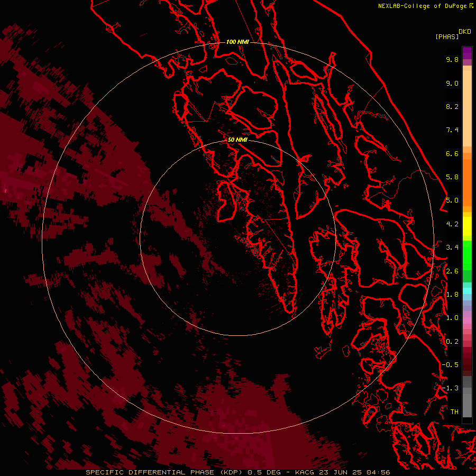Click the 0.2 legend value
This screenshot has width=476, height=476.
click(452, 342)
